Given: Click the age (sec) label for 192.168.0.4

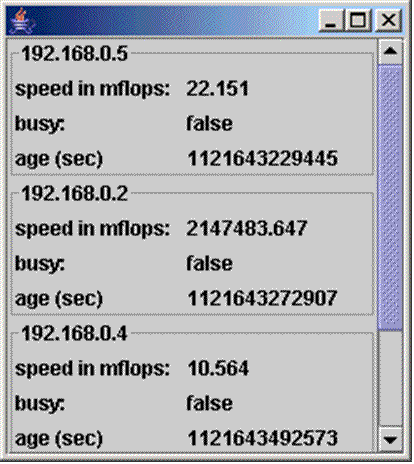Looking at the screenshot, I should (59, 439).
